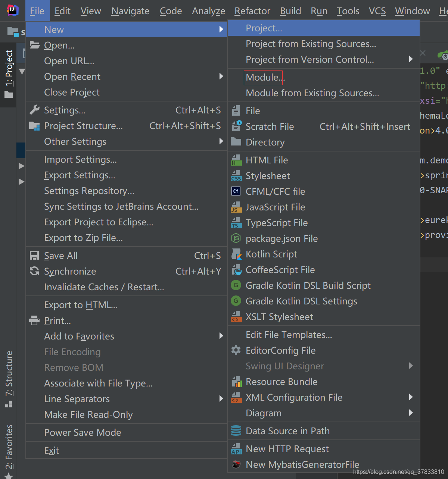Viewport: 448px width, 479px height.
Task: Collapse the project tree root arrow
Action: 22,71
